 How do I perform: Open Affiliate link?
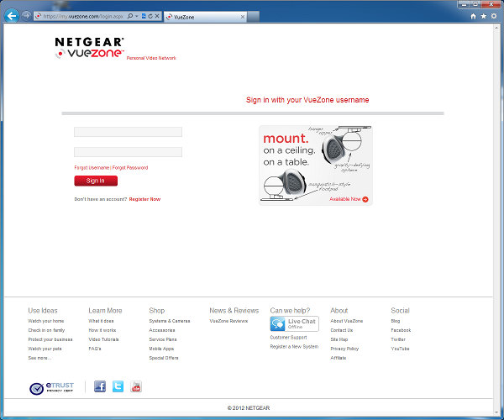(339, 358)
